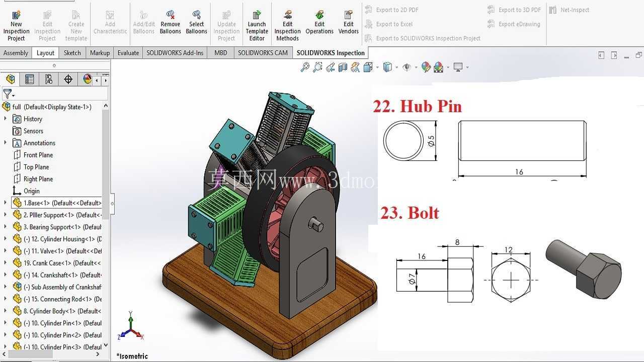The width and height of the screenshot is (644, 362).
Task: Switch to Assembly tab
Action: click(x=16, y=53)
